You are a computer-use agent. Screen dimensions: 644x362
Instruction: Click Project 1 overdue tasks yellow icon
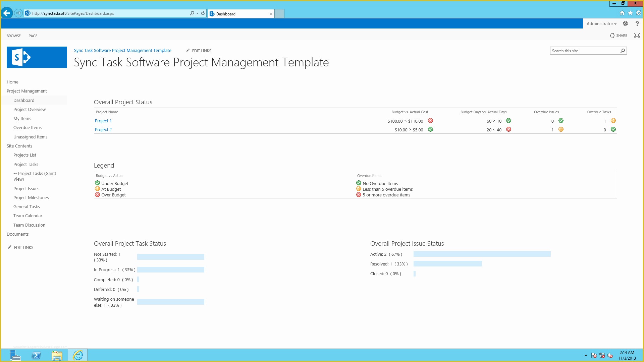(613, 121)
